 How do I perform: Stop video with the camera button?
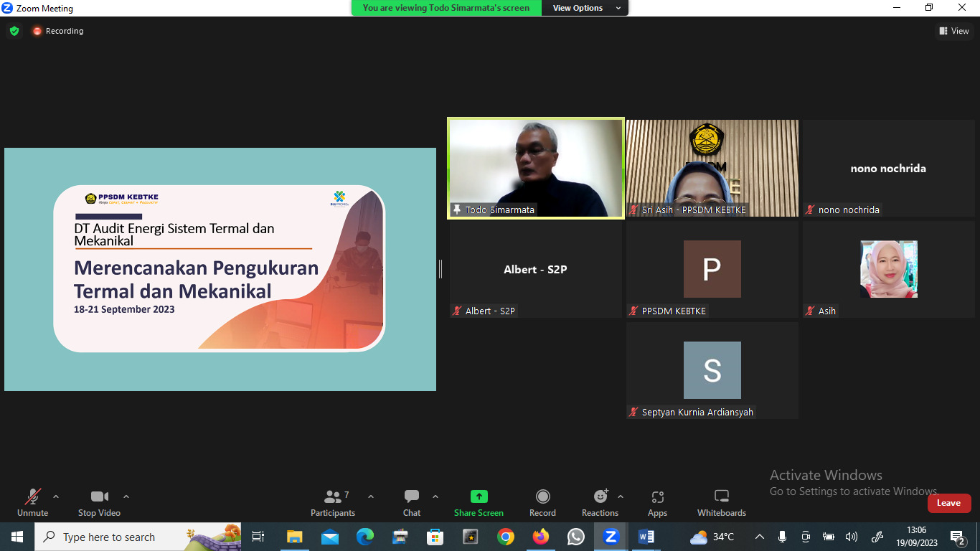[x=99, y=502]
